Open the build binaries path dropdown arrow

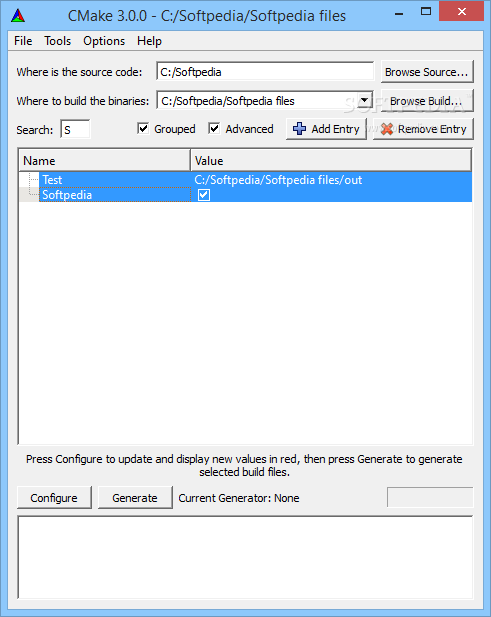coord(365,100)
